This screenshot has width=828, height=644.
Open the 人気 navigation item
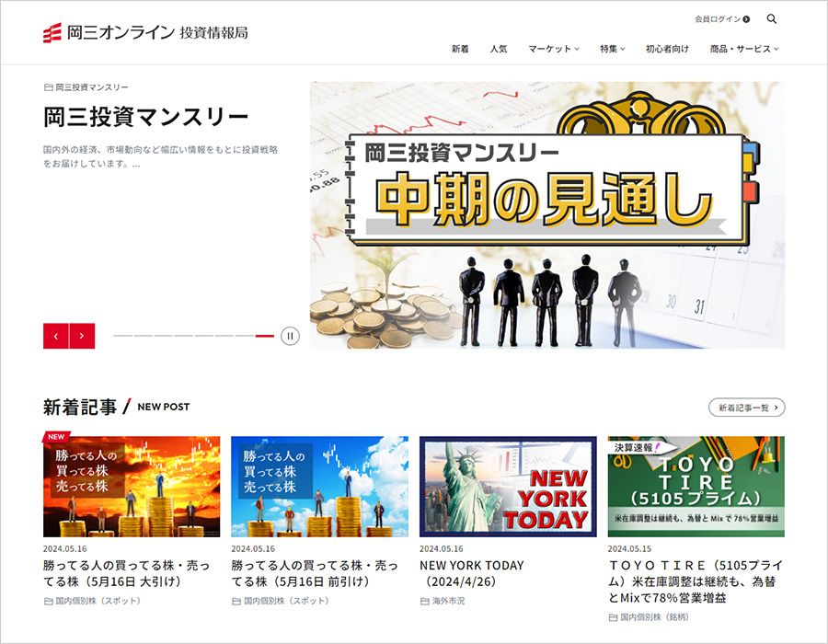point(499,49)
